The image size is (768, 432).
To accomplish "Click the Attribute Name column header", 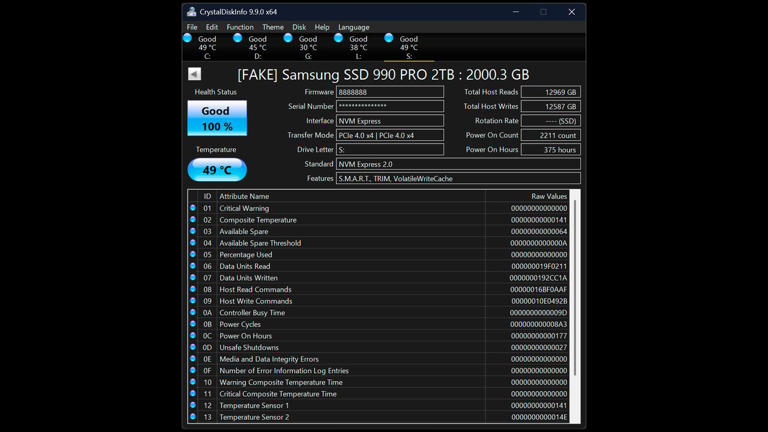I will point(351,196).
